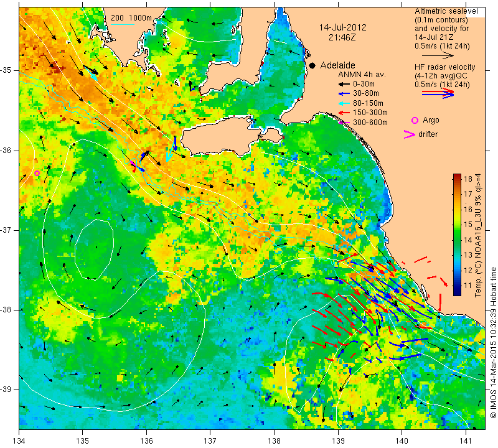Click the '0.5m/s (1kt 24h)' text under altimetric legend
The height and width of the screenshot is (448, 498).
[442, 46]
